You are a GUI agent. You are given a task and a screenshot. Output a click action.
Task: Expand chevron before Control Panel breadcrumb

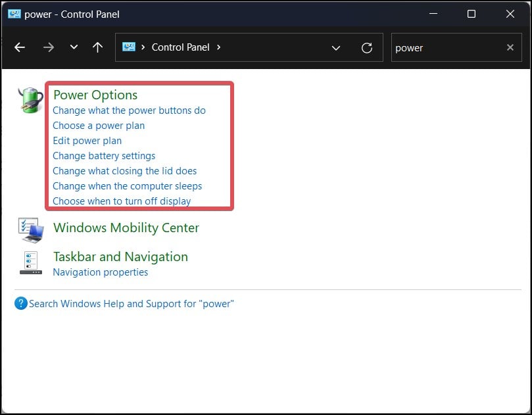point(143,47)
